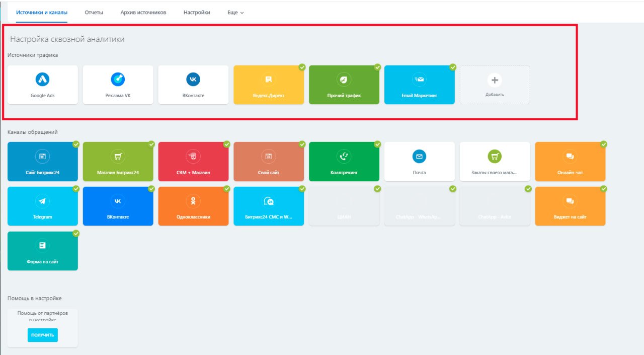
Task: Open the Свой сайт channel tile
Action: pos(269,161)
